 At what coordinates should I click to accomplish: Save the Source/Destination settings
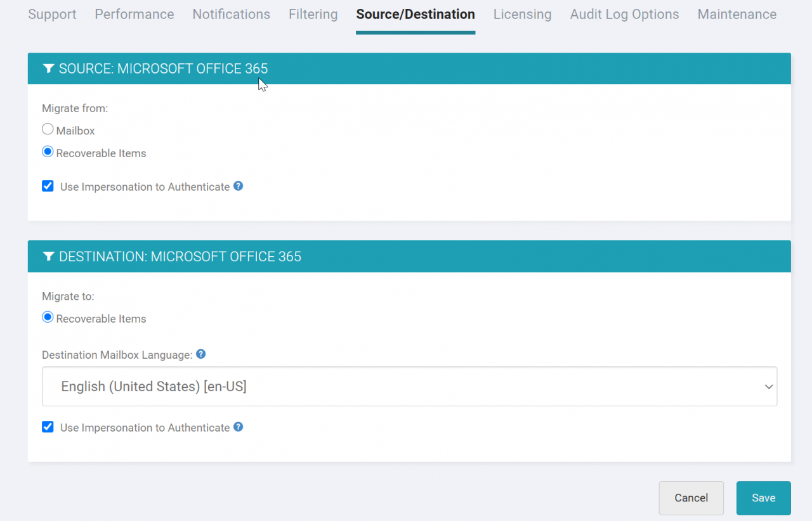pyautogui.click(x=763, y=498)
